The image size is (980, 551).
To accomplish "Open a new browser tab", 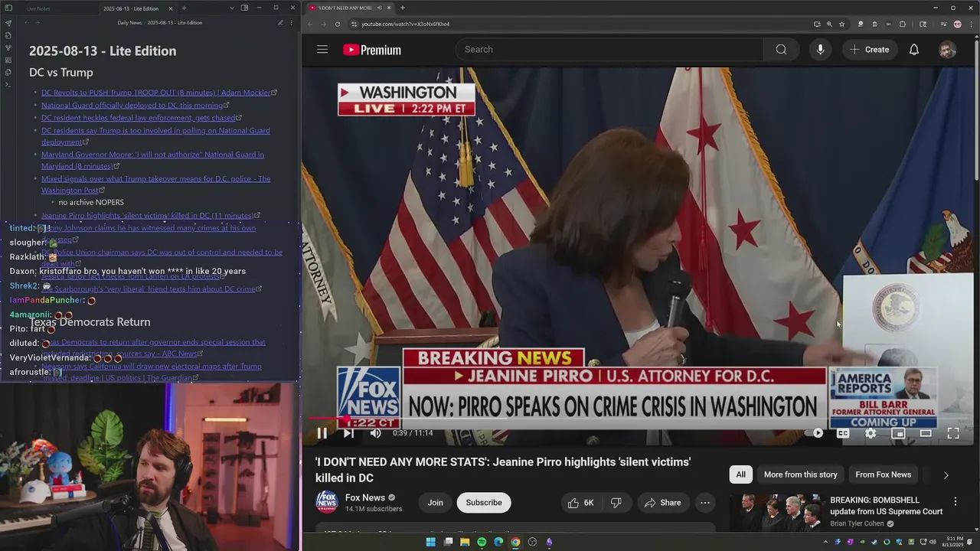I will click(x=403, y=8).
